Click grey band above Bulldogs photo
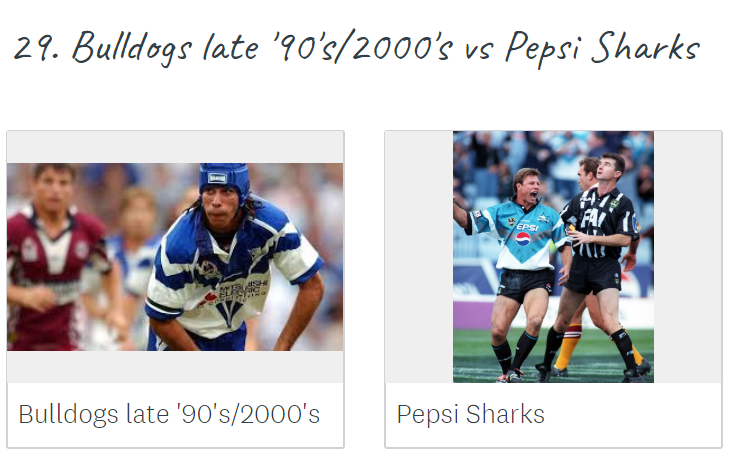 (175, 147)
